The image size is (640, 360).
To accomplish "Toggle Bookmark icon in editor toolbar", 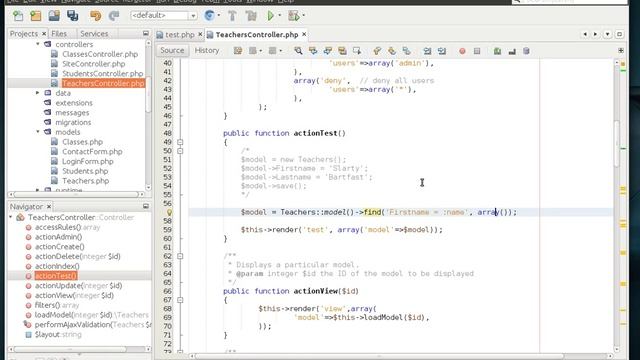I will 407,51.
